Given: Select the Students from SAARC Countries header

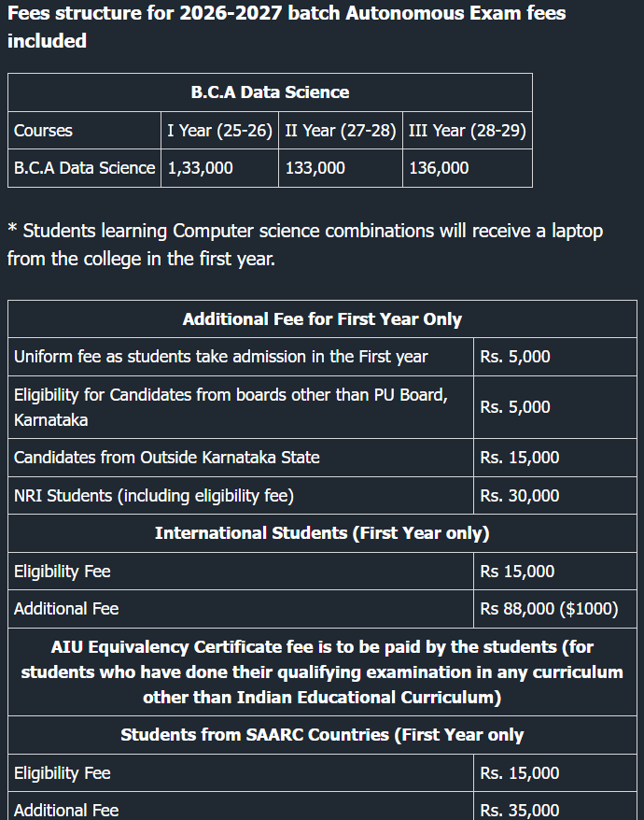Looking at the screenshot, I should [322, 735].
